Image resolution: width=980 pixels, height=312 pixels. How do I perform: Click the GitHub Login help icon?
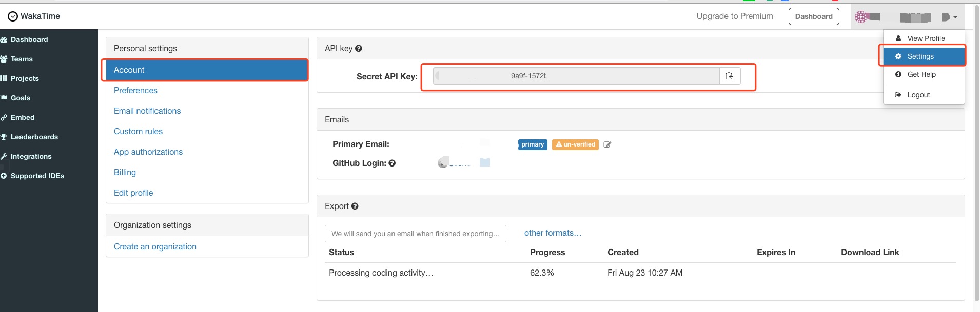392,163
